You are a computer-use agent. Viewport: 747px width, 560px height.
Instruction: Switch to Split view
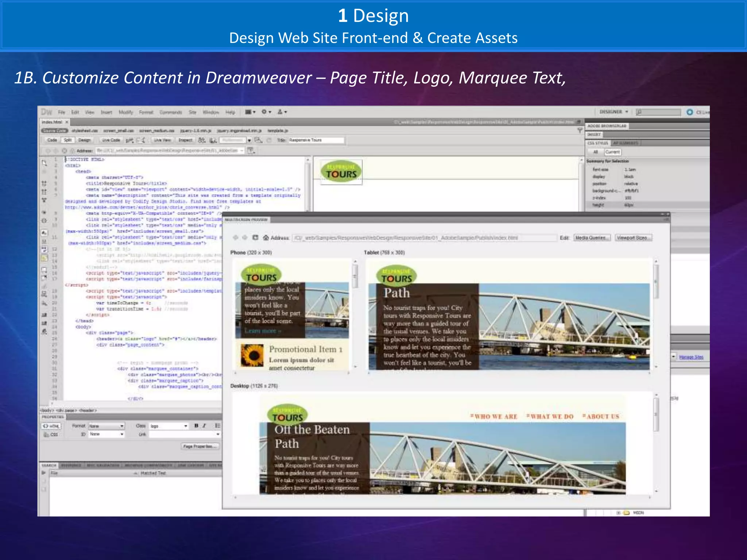point(68,140)
